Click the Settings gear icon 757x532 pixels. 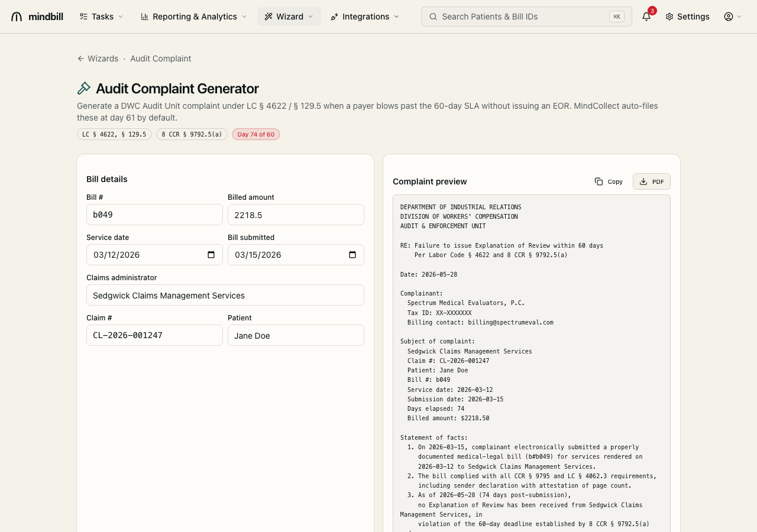pyautogui.click(x=669, y=17)
